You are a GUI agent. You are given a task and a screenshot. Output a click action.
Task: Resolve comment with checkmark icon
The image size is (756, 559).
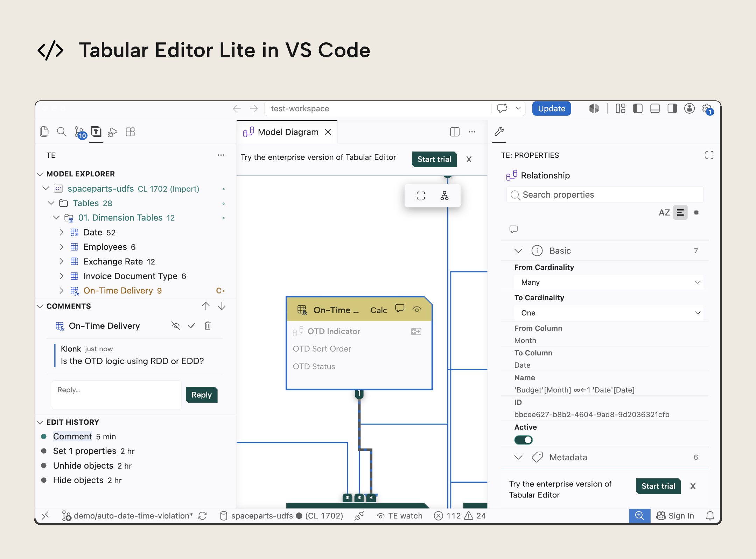pyautogui.click(x=191, y=326)
